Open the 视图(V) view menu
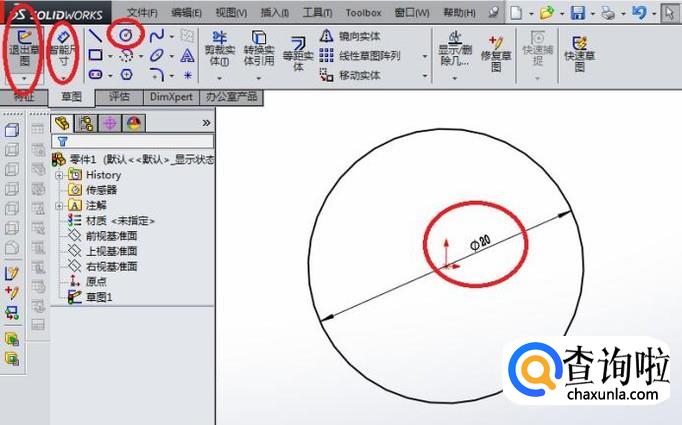The image size is (682, 425). pos(231,13)
